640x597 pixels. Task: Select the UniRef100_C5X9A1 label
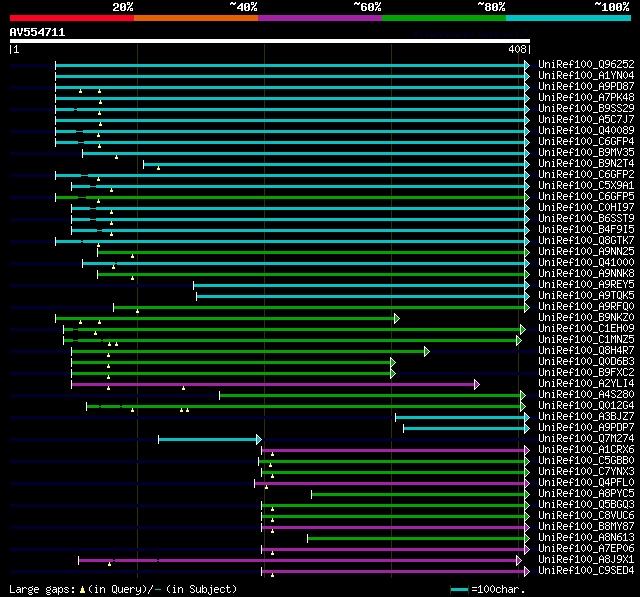[x=586, y=186]
